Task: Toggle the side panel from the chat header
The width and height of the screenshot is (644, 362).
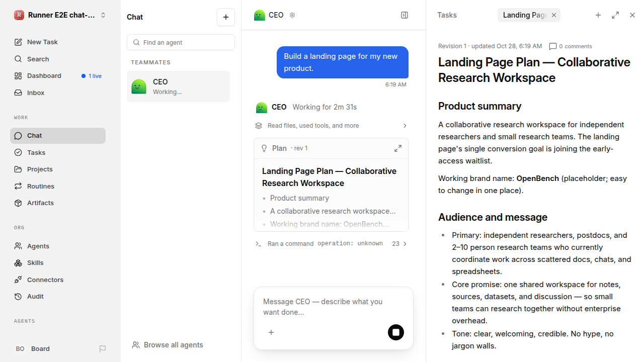Action: click(405, 15)
